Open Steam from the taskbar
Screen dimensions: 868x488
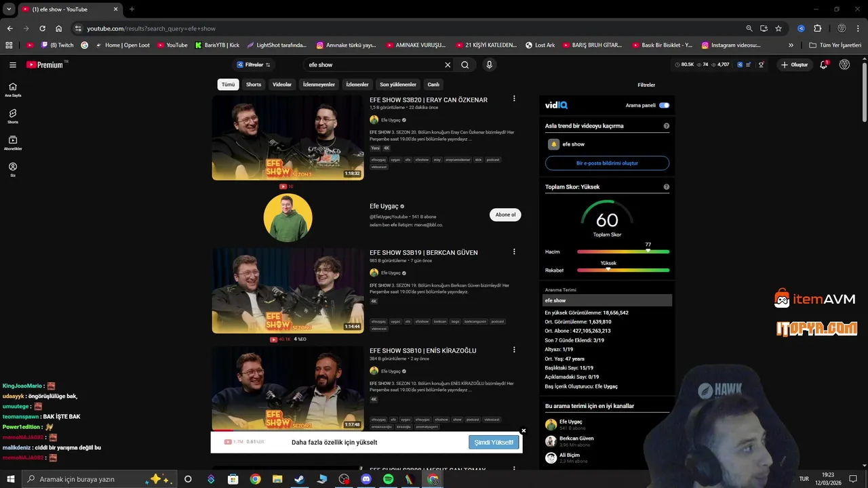point(299,479)
